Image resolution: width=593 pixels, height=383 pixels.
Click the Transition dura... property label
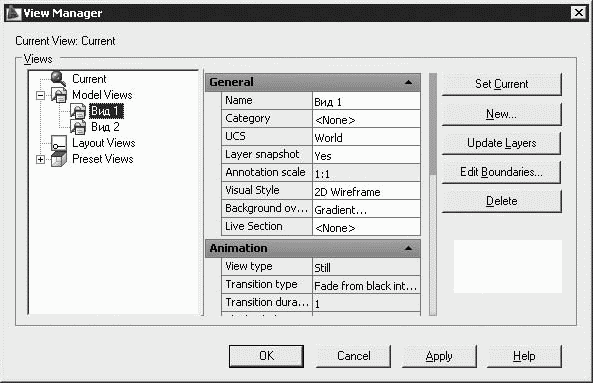[x=267, y=302]
